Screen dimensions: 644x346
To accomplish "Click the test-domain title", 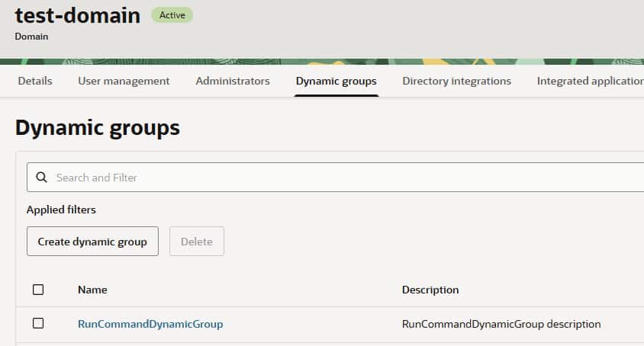I will (78, 15).
